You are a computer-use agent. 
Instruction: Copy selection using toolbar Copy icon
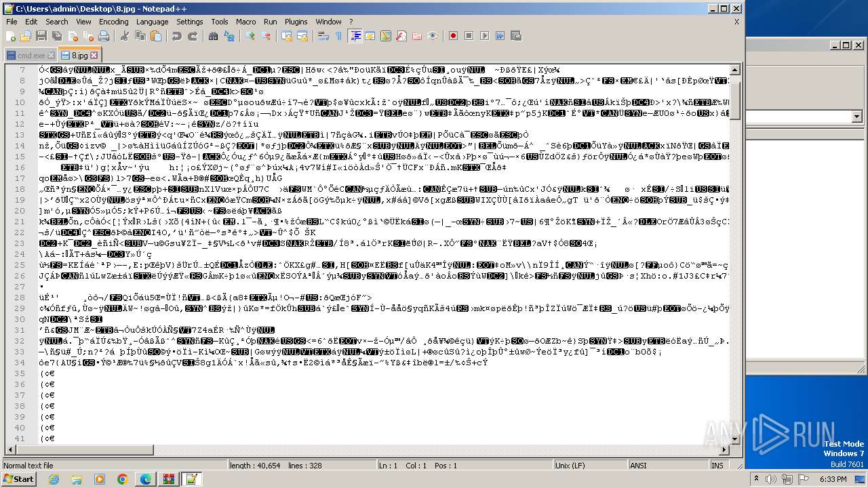pyautogui.click(x=140, y=36)
